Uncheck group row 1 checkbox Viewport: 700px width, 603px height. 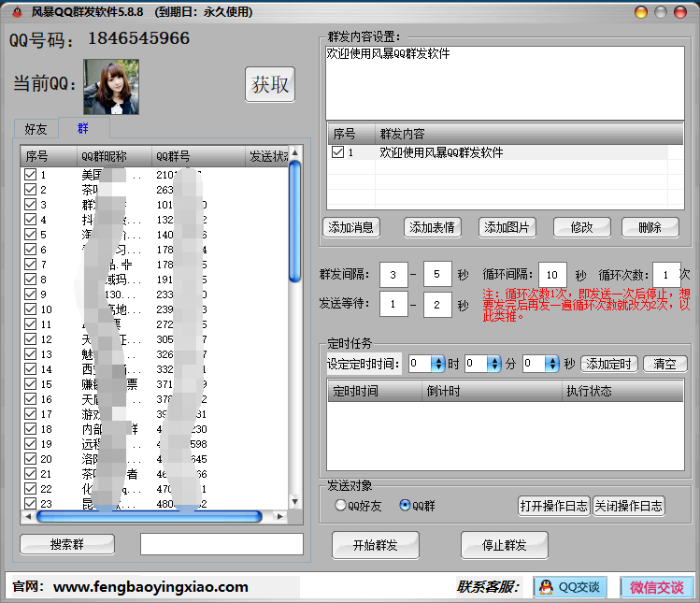point(30,175)
